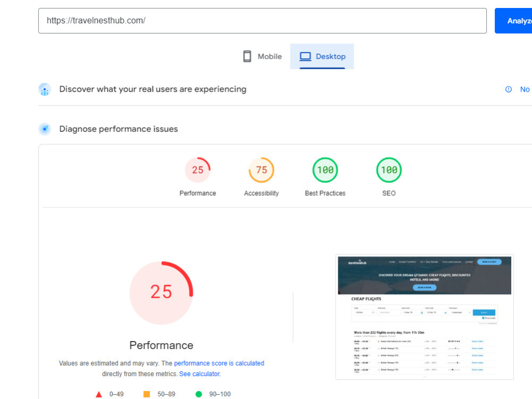Screen dimensions: 532x399
Task: Click the No text at right edge
Action: click(525, 89)
